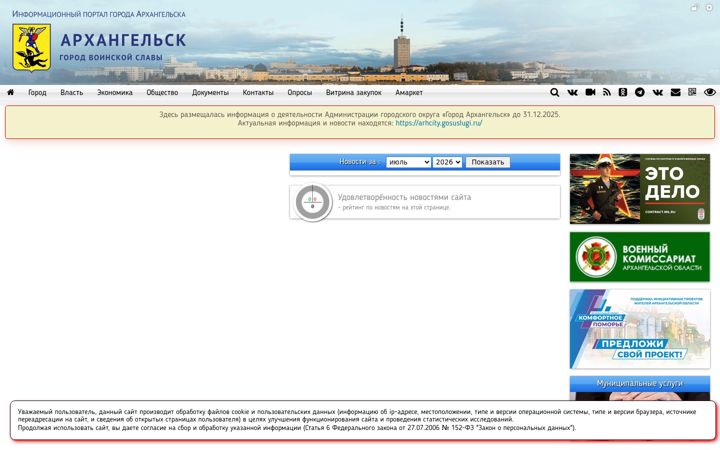Click the Новости за label
This screenshot has height=450, width=720.
[360, 162]
